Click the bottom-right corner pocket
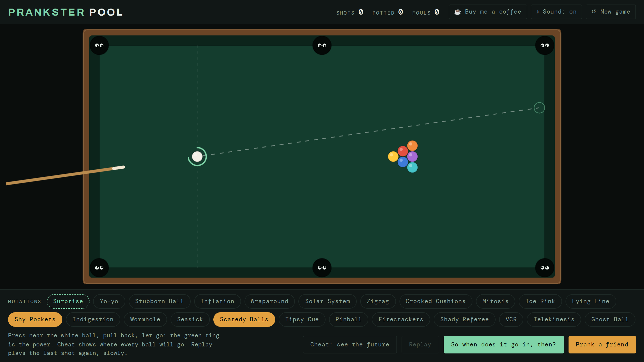Image resolution: width=644 pixels, height=362 pixels. (545, 268)
